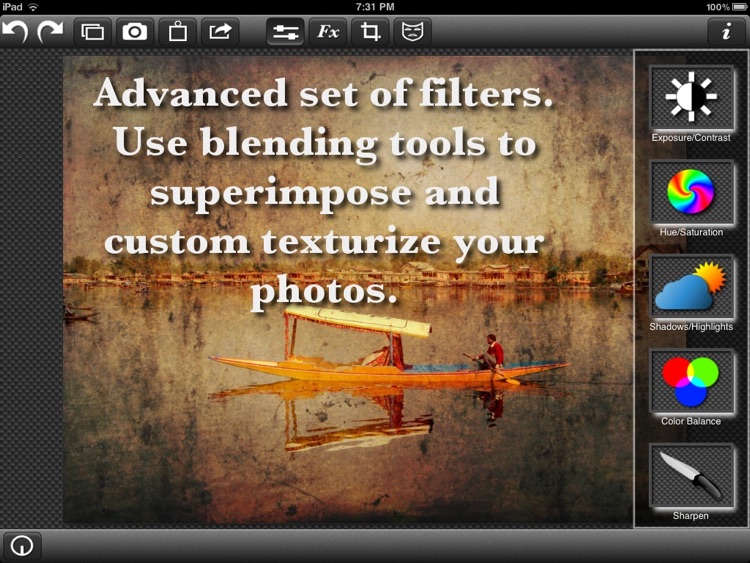
Task: Select the adjustments sliders tab icon
Action: [x=285, y=32]
